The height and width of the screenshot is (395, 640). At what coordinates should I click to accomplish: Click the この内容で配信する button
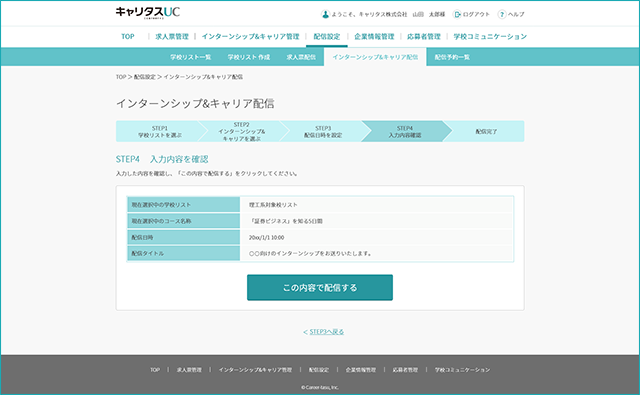click(x=320, y=288)
